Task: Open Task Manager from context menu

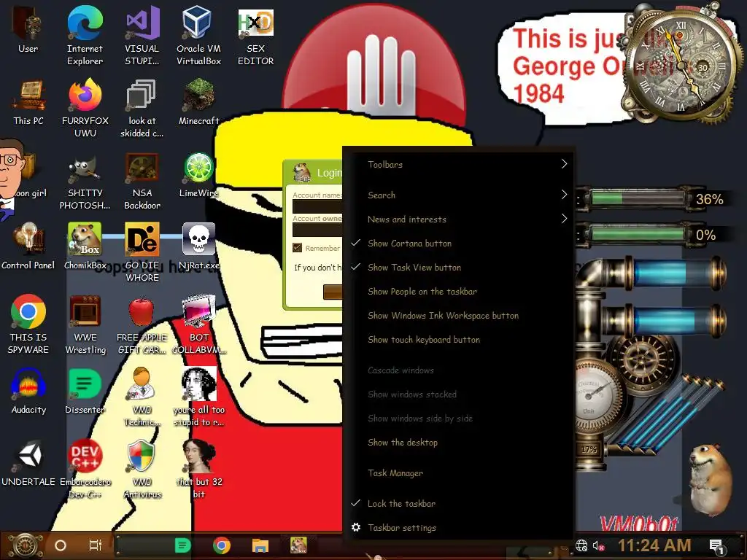Action: pos(460,472)
